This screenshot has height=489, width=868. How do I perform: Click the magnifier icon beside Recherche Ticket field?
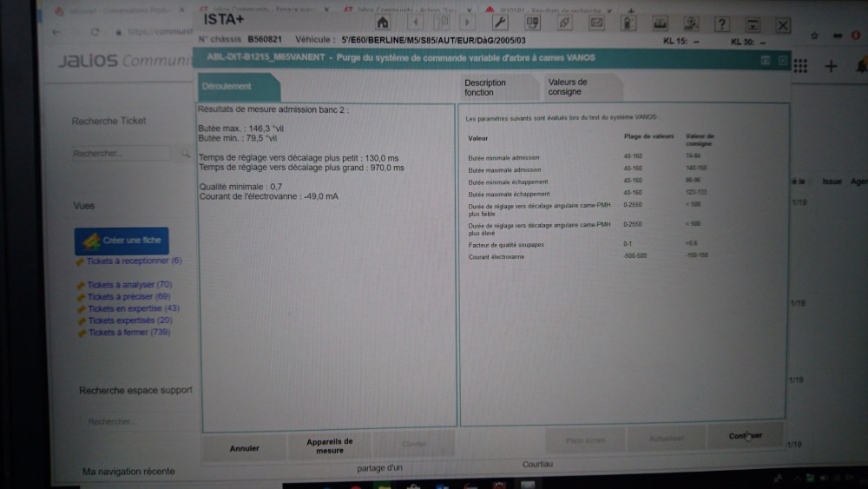point(185,153)
